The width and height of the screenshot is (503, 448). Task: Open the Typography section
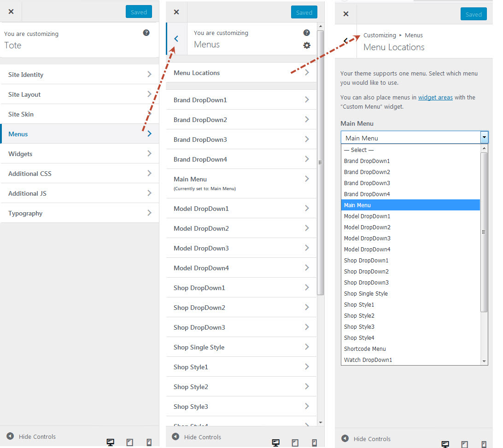point(80,213)
